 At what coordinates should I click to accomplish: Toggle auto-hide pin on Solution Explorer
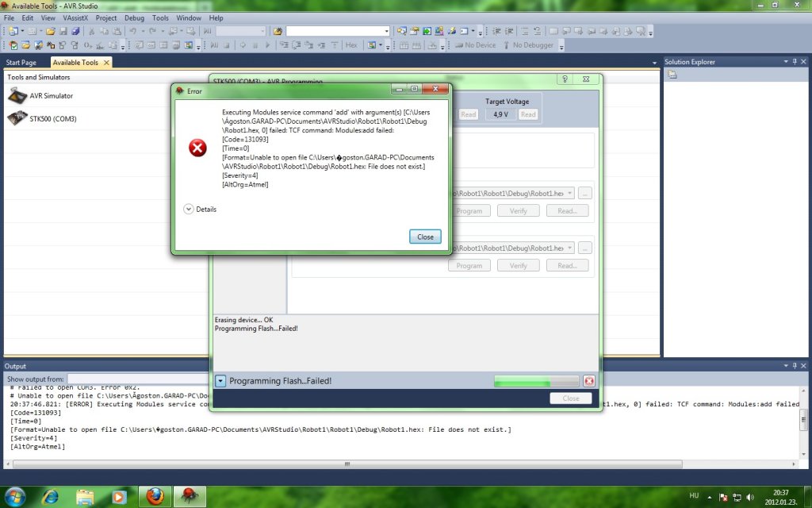click(x=795, y=62)
